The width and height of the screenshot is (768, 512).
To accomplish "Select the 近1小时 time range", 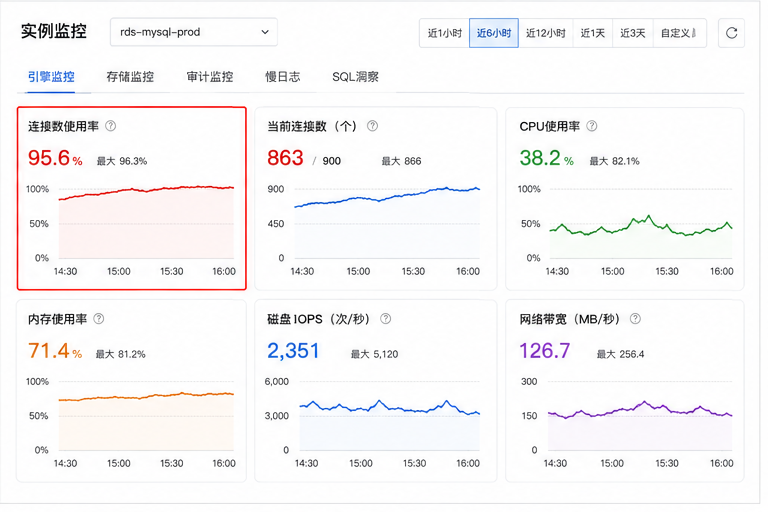I will [444, 33].
